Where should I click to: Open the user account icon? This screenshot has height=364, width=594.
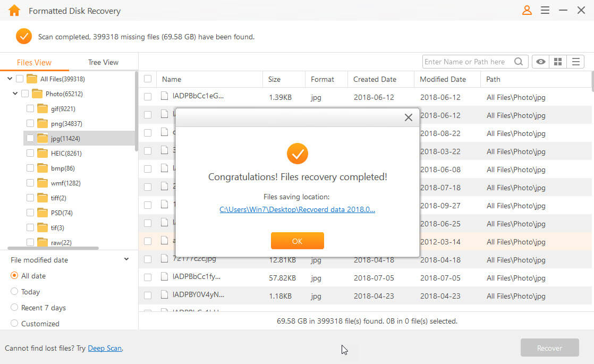(527, 10)
